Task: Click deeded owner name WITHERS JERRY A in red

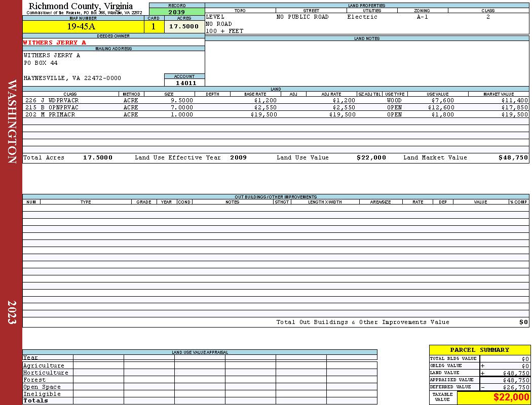Action: coord(55,43)
